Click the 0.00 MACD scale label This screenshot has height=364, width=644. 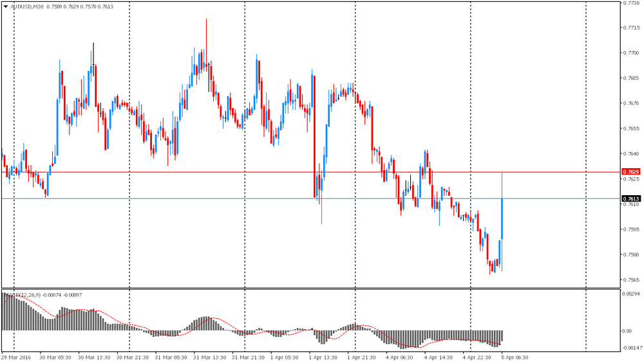click(x=627, y=331)
